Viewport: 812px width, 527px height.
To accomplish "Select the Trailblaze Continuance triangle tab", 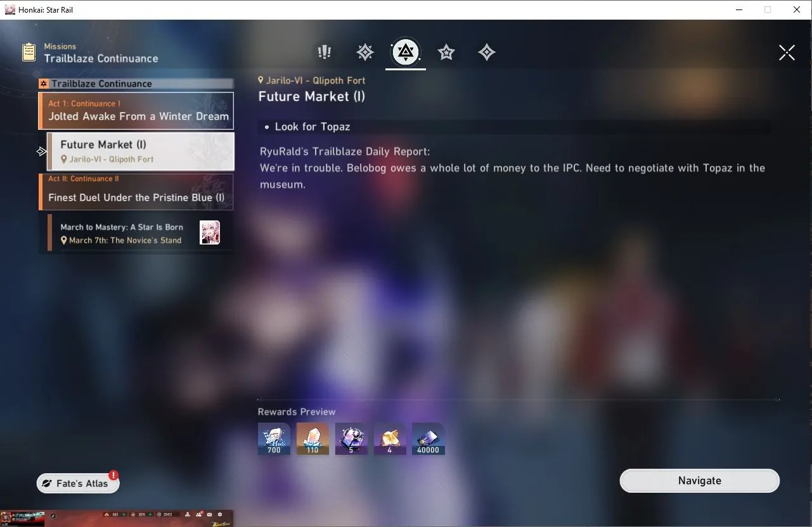I will tap(406, 52).
